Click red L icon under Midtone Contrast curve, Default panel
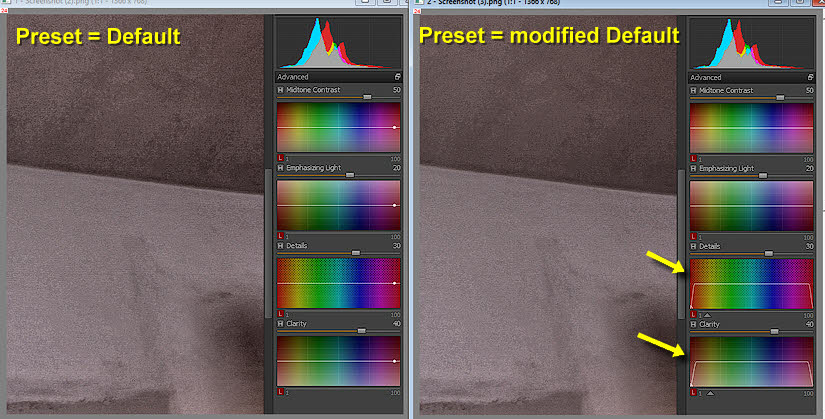The image size is (825, 419). 281,158
